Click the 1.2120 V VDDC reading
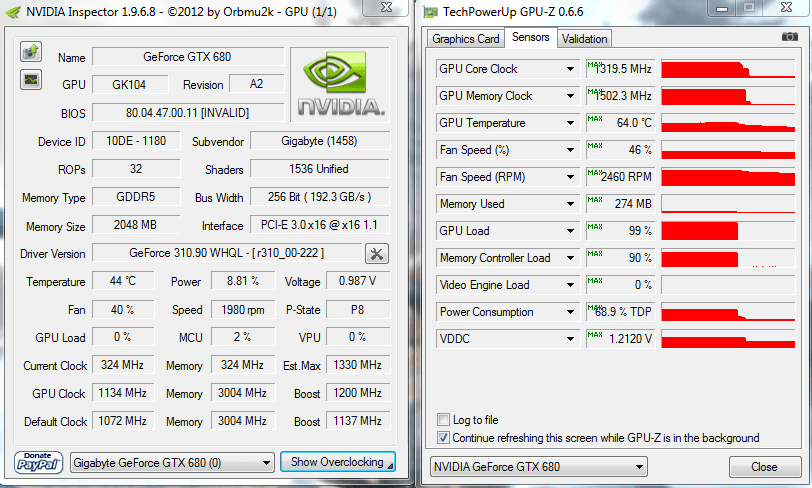 click(620, 338)
